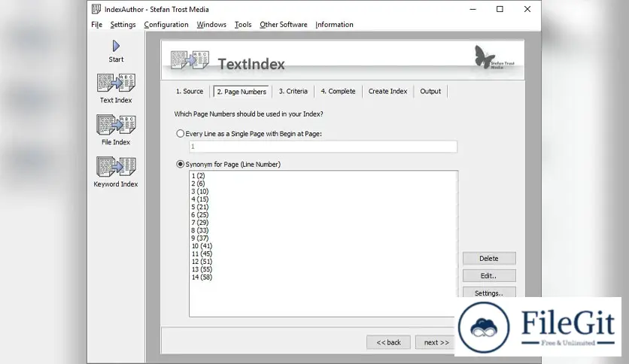Switch to the 3. Criteria tab

293,92
